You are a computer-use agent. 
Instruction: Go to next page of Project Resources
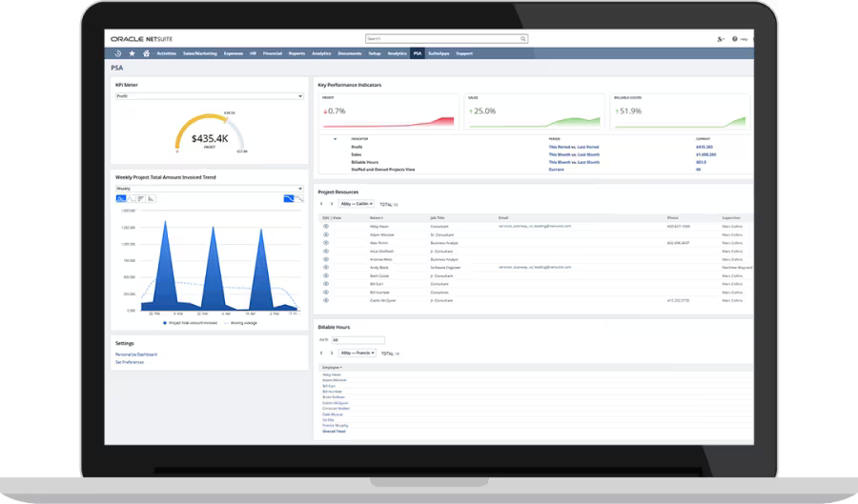331,203
